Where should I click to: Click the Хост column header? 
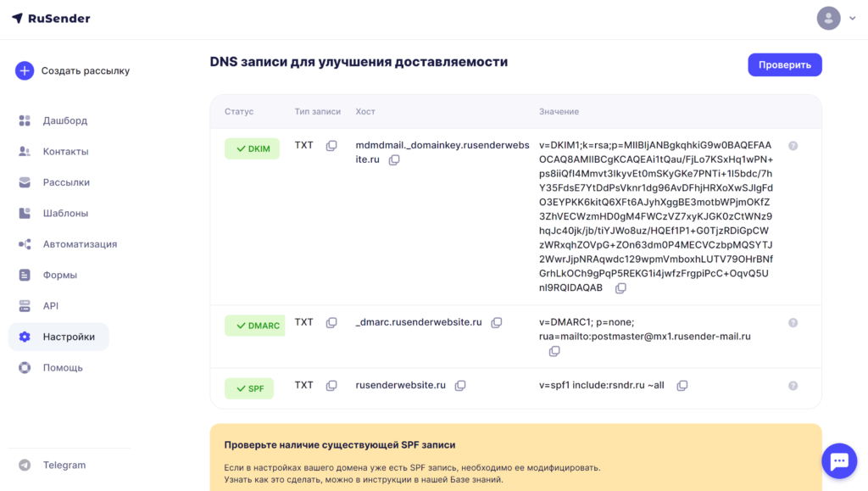[x=365, y=111]
